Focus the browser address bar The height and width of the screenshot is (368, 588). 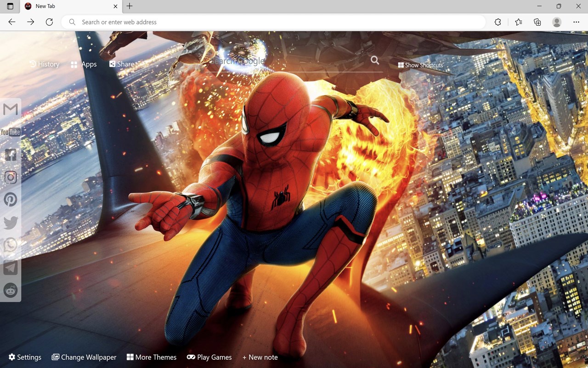click(273, 22)
